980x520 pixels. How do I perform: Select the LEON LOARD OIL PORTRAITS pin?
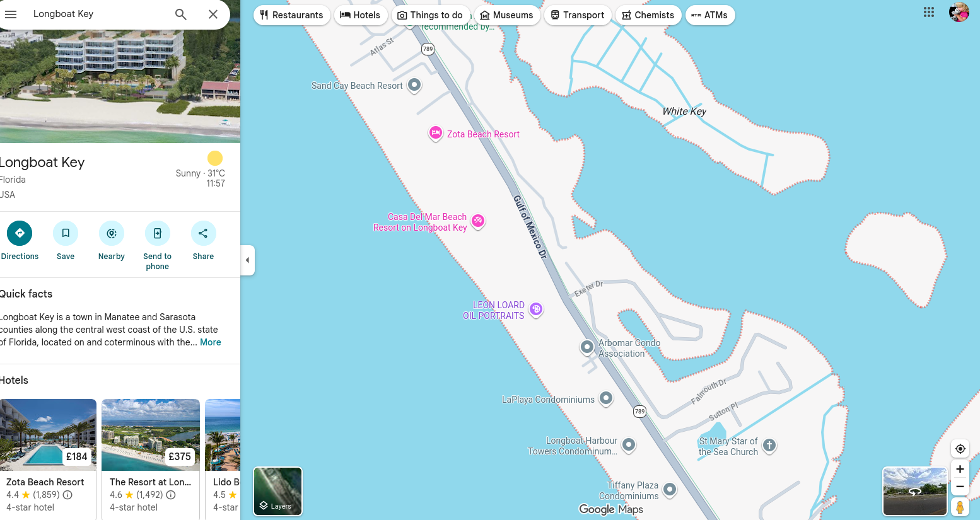(536, 309)
